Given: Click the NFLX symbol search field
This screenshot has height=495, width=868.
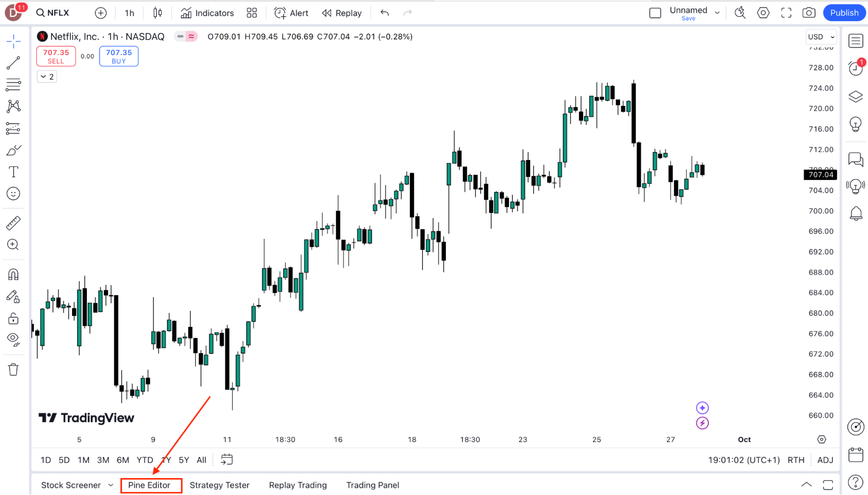Looking at the screenshot, I should click(x=53, y=13).
